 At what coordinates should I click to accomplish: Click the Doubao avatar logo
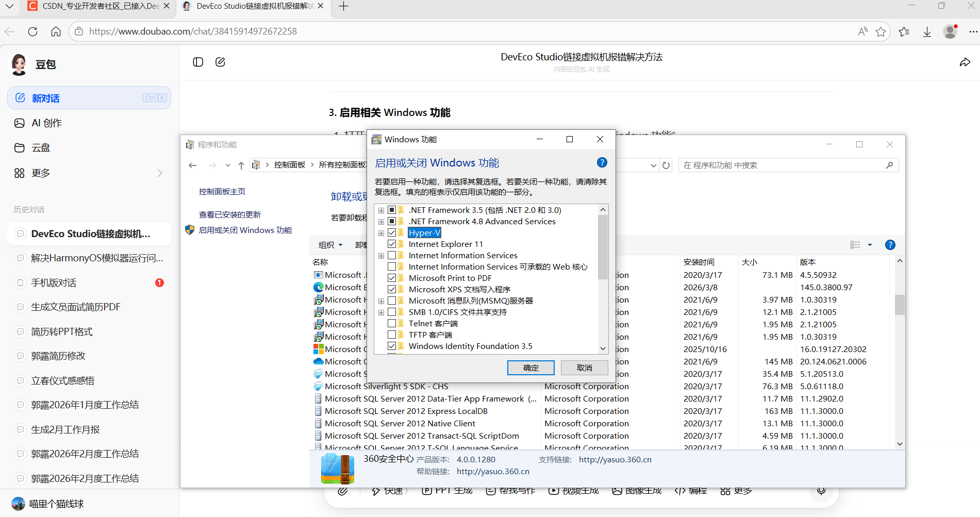19,64
